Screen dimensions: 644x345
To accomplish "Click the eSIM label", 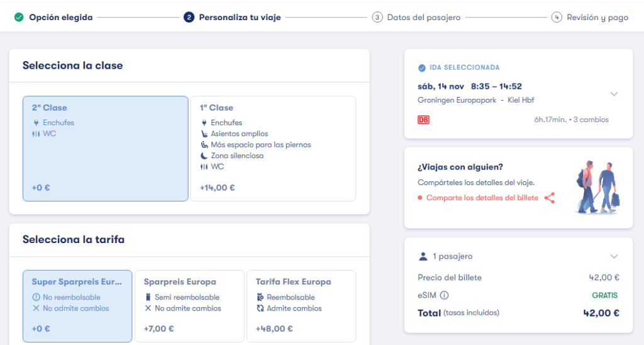I will 427,295.
